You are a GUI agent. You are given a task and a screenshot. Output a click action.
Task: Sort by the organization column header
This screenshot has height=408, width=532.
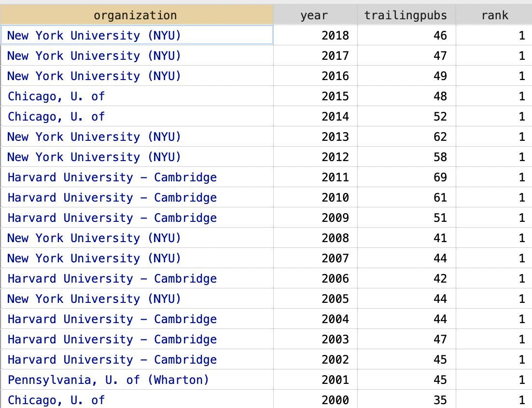click(136, 15)
